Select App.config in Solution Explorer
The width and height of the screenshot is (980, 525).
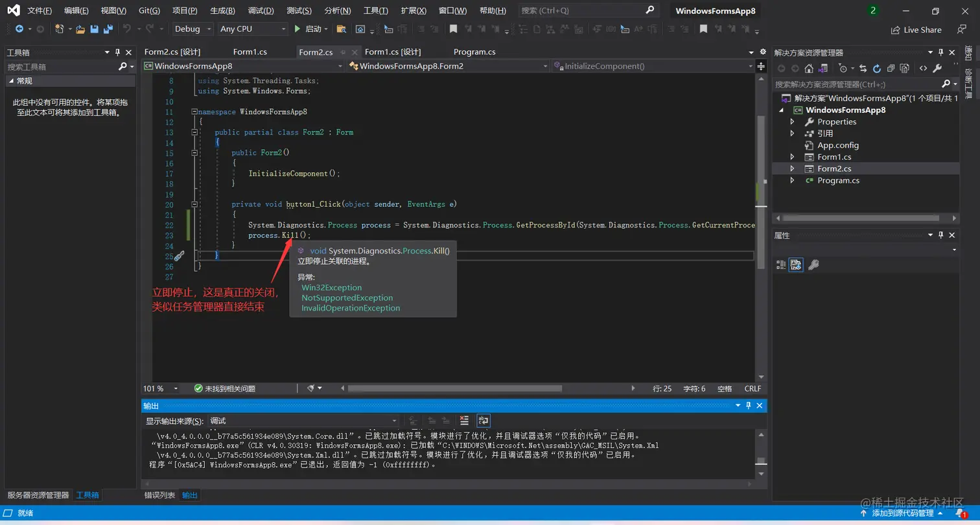point(837,145)
